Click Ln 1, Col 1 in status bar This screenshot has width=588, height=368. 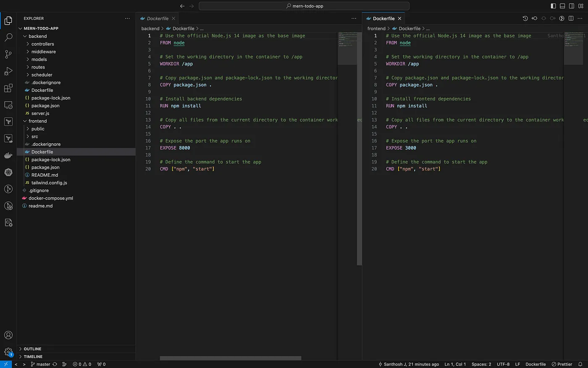tap(455, 364)
